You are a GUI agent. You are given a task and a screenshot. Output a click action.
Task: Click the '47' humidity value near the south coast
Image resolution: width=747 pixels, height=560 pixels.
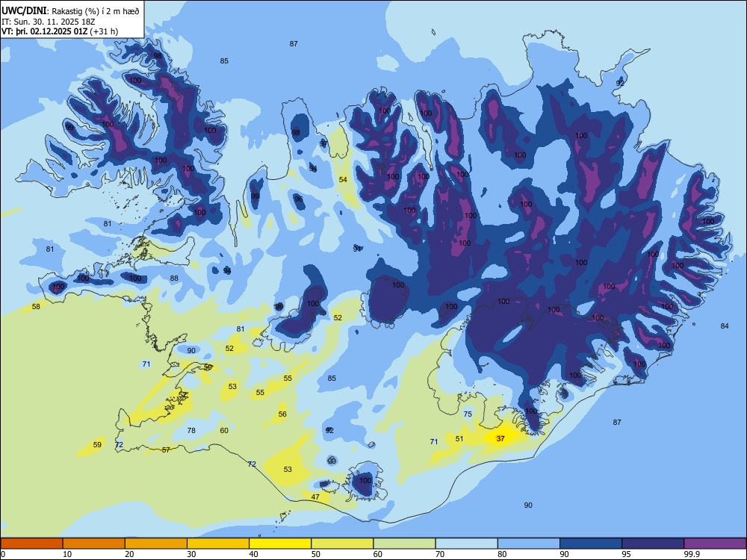click(315, 497)
